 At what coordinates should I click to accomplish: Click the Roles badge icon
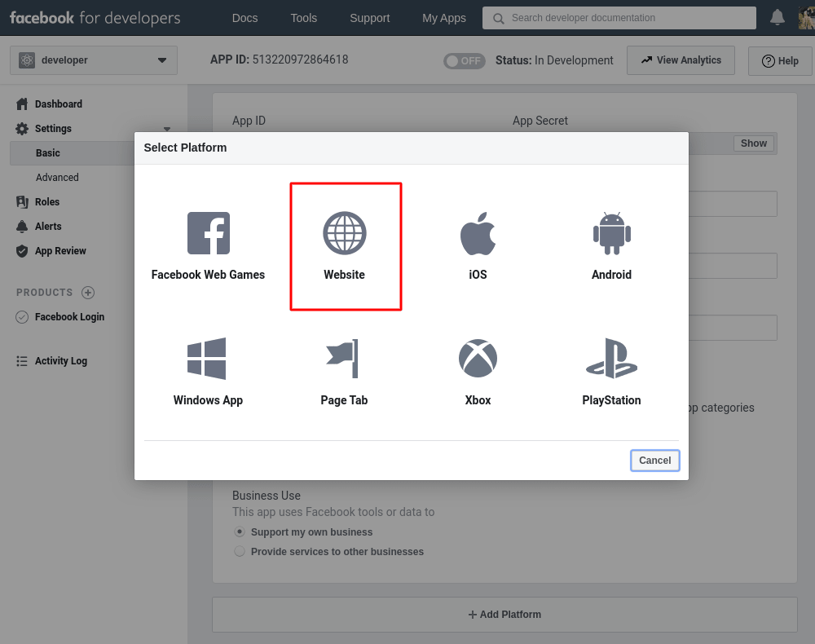22,201
